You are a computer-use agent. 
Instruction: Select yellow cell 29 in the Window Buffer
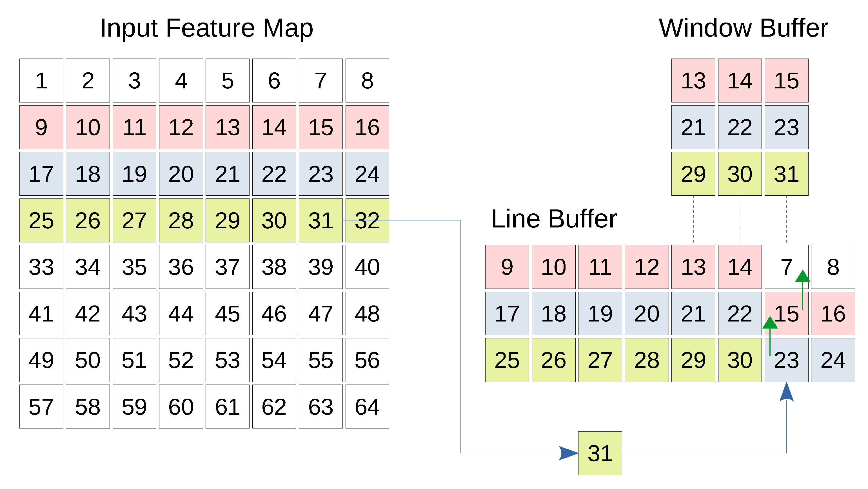693,174
